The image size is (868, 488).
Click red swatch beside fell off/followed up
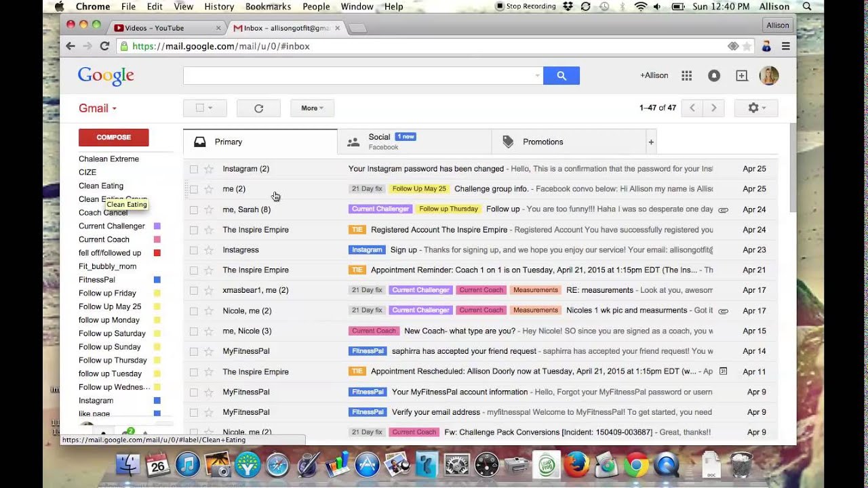point(157,253)
